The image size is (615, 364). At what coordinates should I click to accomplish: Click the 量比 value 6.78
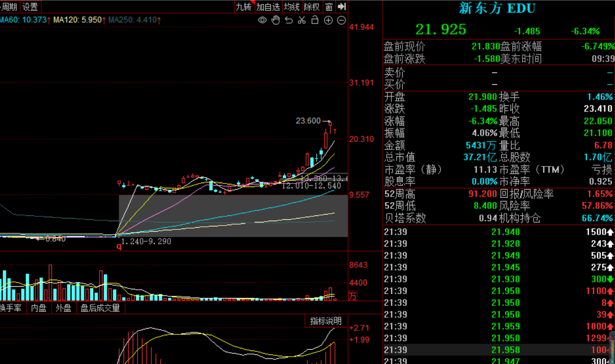(x=603, y=145)
